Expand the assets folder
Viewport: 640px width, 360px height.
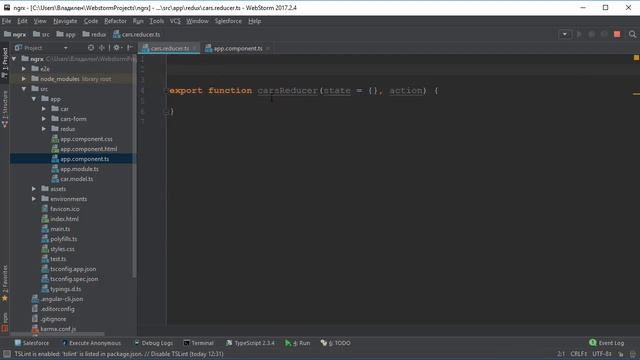[34, 189]
